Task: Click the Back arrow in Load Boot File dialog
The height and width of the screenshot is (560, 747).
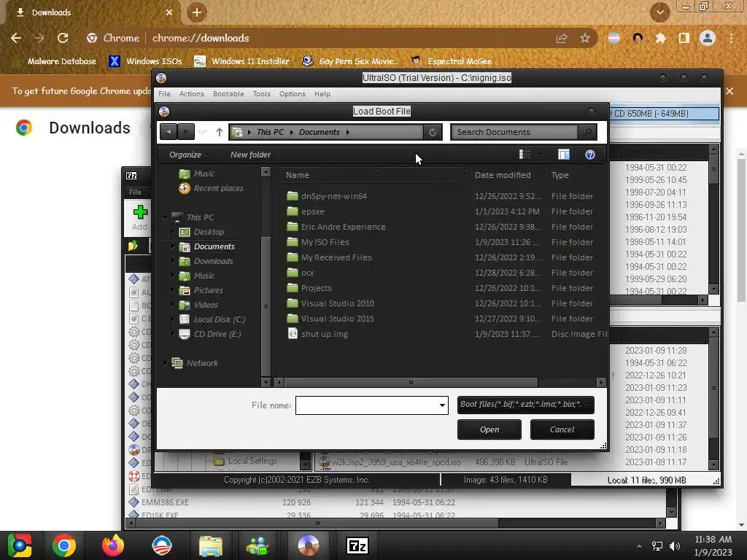Action: (169, 132)
